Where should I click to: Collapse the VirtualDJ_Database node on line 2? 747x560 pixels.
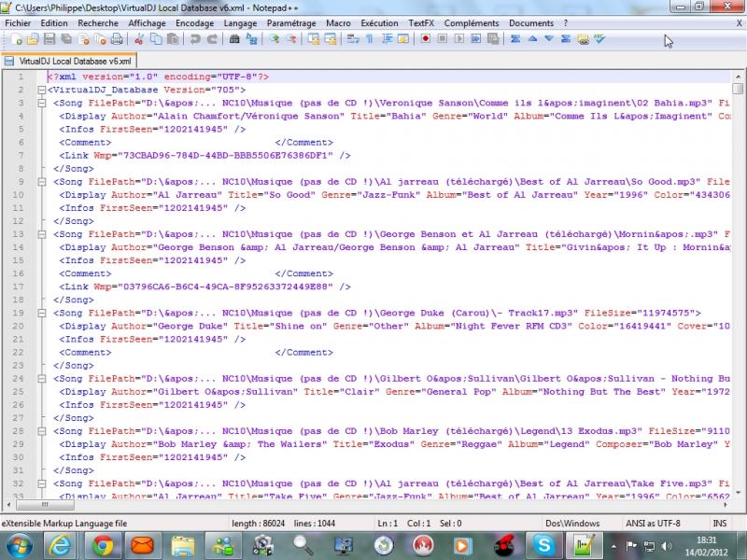(40, 90)
